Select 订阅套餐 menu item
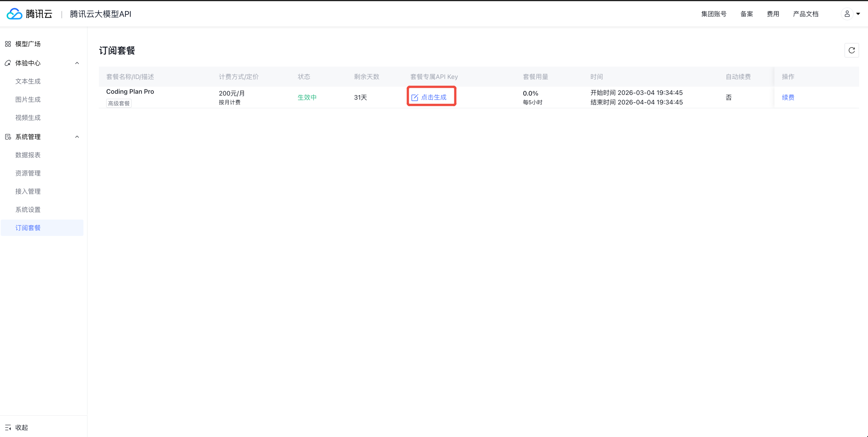This screenshot has width=868, height=437. click(x=28, y=228)
